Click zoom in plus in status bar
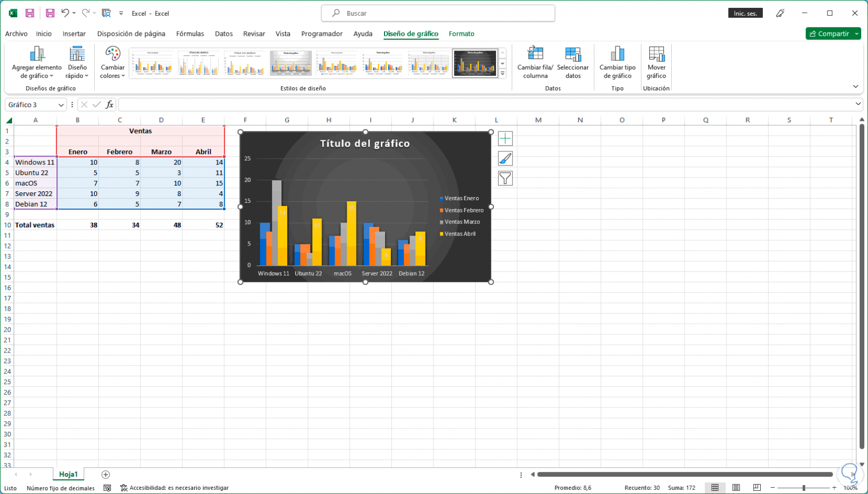Viewport: 868px width, 494px height. coord(834,488)
